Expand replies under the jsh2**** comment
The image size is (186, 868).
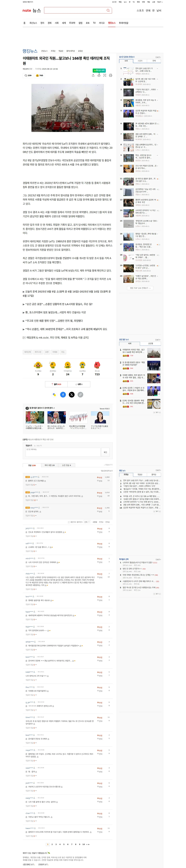[x=31, y=536]
